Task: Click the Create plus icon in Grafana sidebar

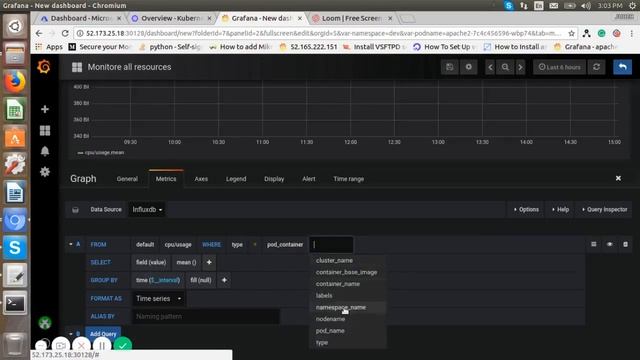Action: click(45, 109)
